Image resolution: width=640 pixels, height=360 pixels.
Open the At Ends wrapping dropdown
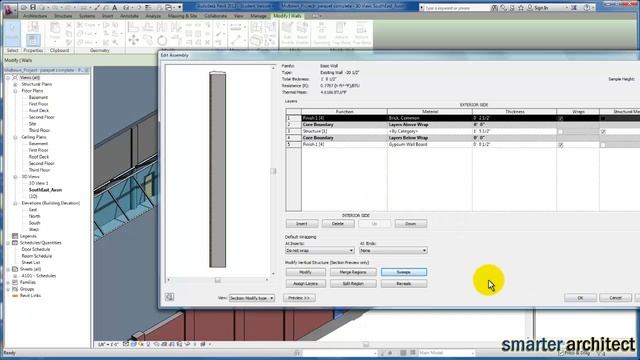pyautogui.click(x=393, y=250)
